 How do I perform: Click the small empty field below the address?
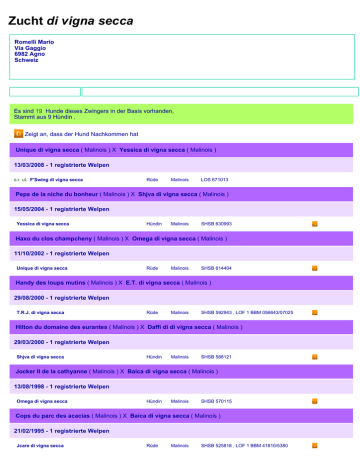(x=45, y=92)
